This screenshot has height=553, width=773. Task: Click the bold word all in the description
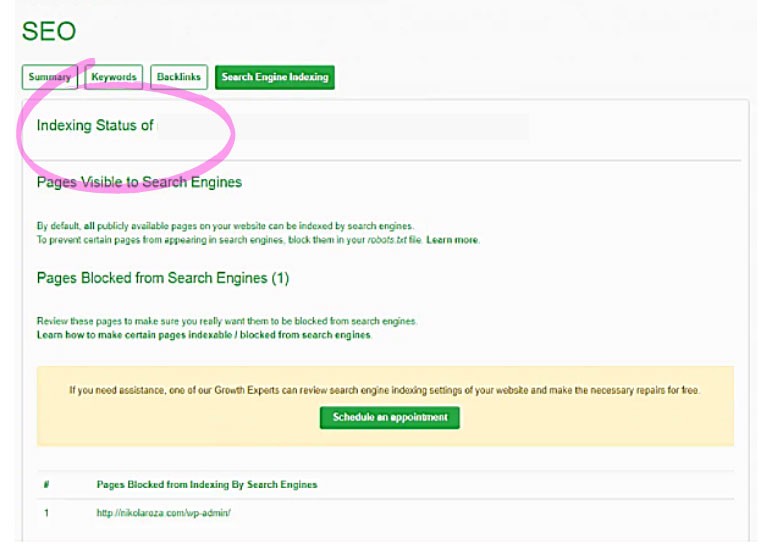pos(89,226)
